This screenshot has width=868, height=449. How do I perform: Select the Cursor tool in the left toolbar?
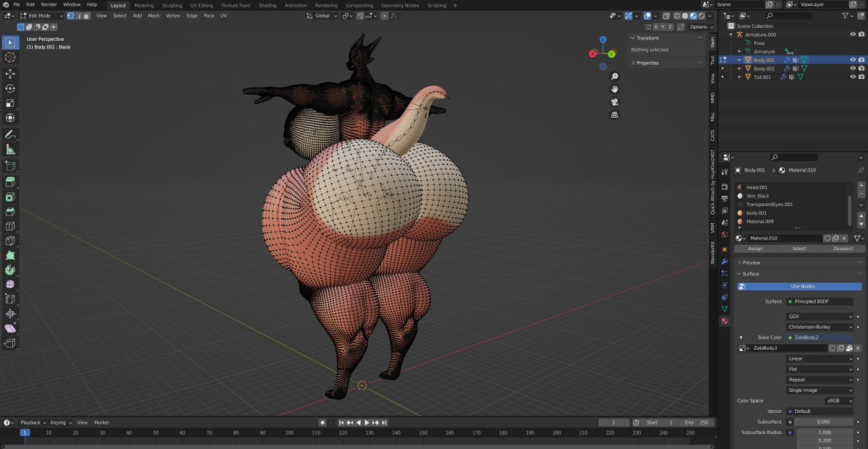[x=10, y=57]
